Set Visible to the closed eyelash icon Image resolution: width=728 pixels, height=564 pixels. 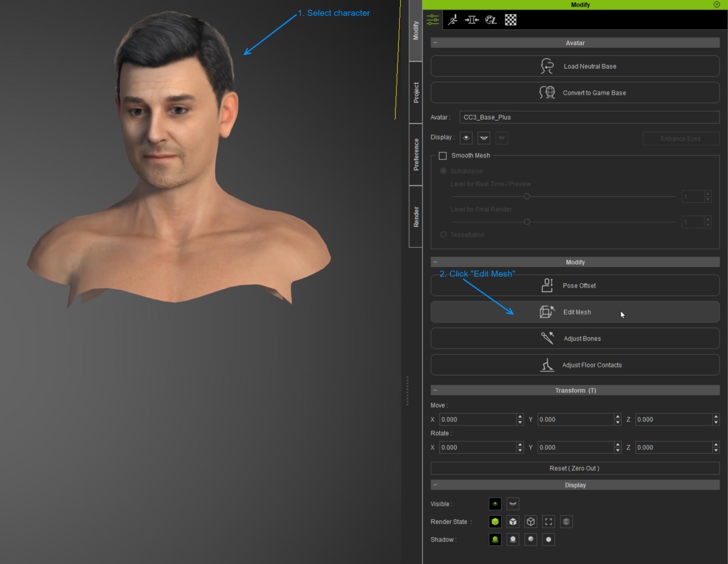[513, 504]
